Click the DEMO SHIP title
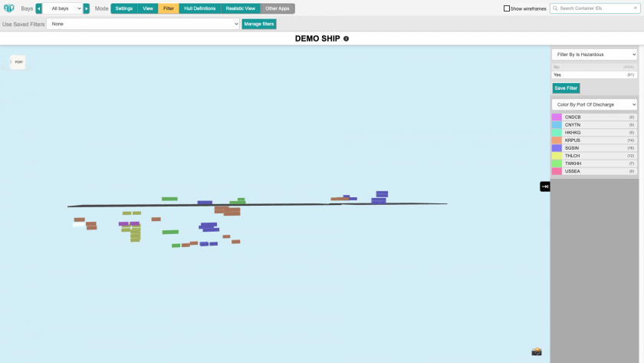 pos(317,38)
